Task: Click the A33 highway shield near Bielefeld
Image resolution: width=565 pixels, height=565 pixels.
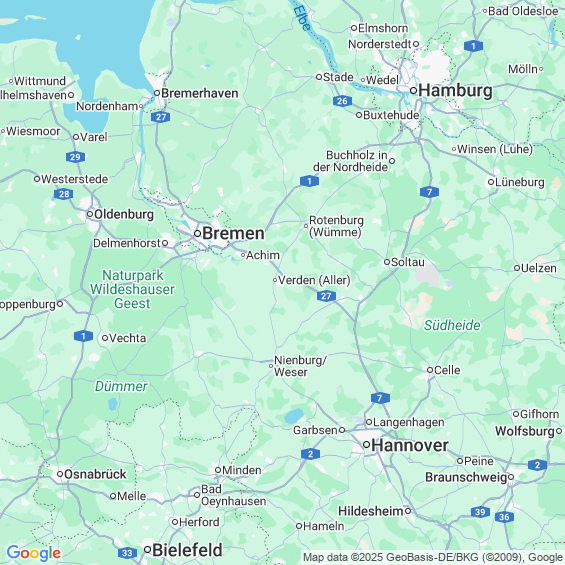Action: coord(127,553)
